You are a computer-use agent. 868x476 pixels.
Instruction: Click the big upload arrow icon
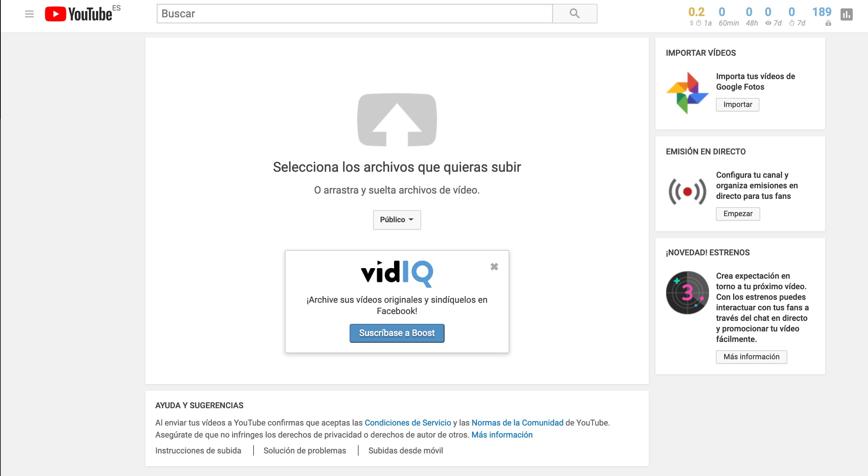pos(397,120)
